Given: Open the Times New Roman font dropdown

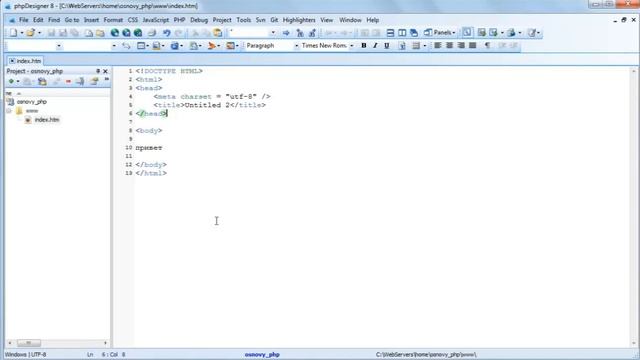Looking at the screenshot, I should pos(351,46).
